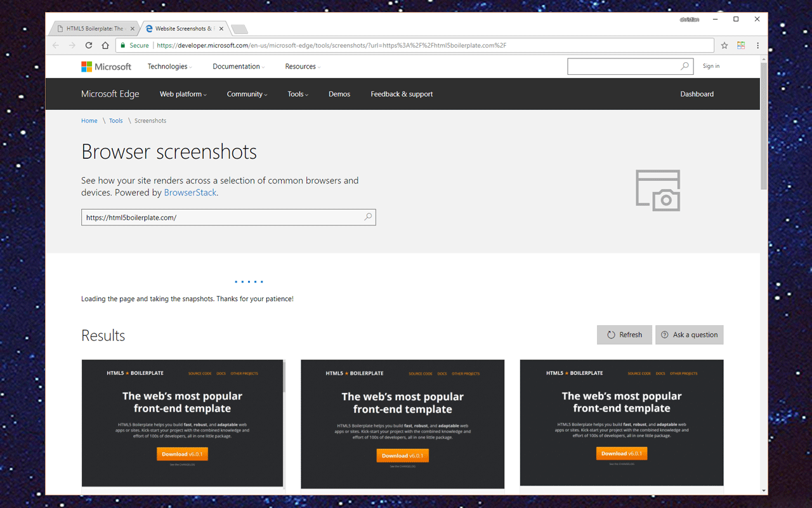Click the colorful extension icon beside the star
812x508 pixels.
click(740, 45)
